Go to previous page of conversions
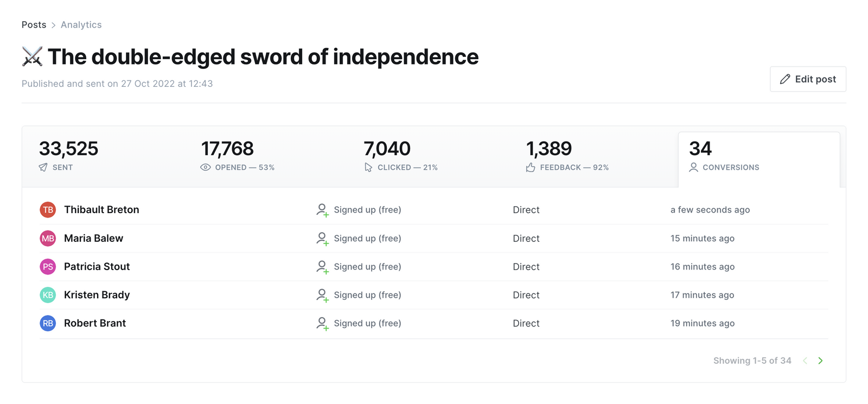 (805, 361)
